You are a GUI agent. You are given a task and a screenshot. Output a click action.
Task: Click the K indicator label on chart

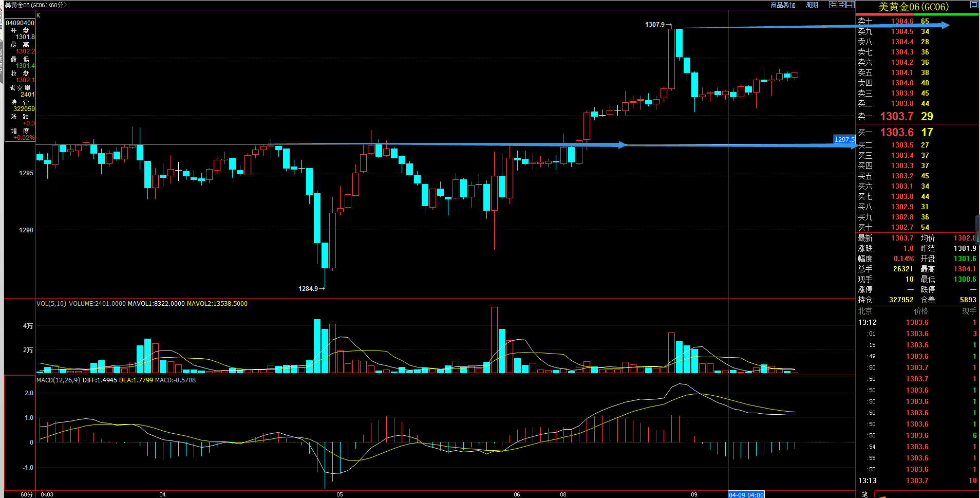click(x=39, y=15)
